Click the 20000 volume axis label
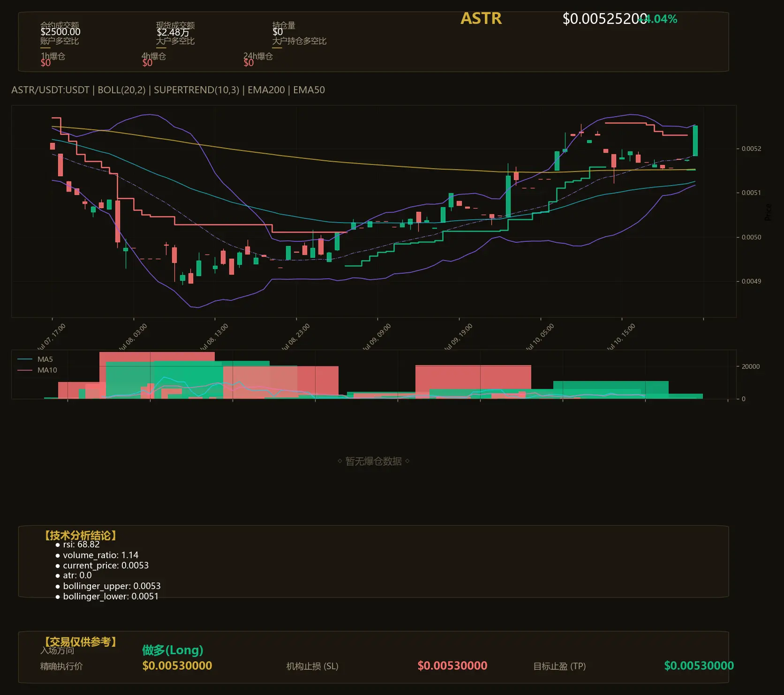The image size is (784, 695). tap(750, 366)
